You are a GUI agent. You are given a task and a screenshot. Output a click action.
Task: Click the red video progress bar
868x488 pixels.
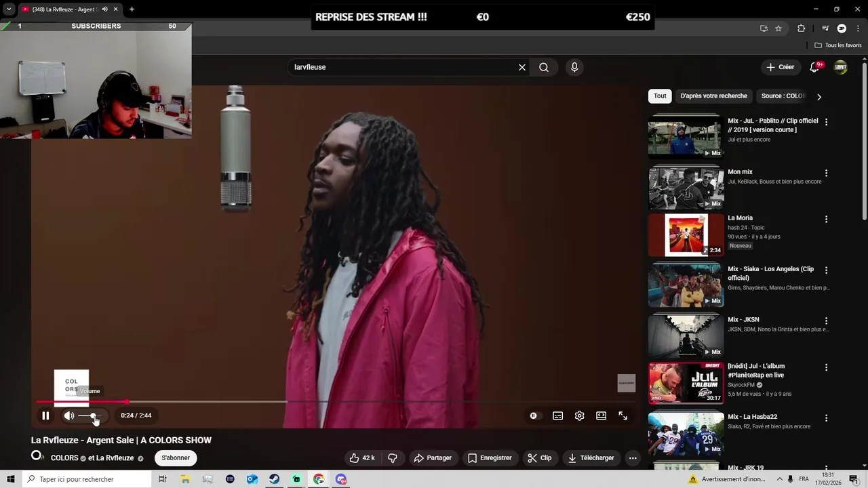(81, 402)
